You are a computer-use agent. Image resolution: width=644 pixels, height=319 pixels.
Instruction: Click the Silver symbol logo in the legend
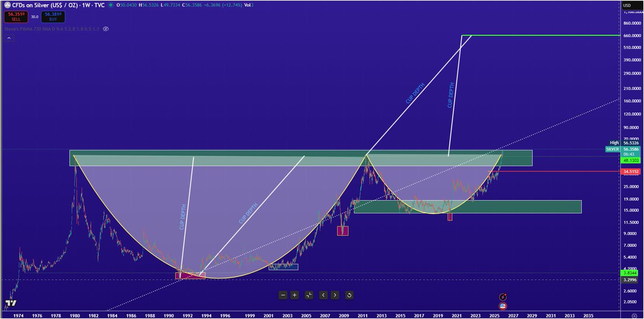pos(9,5)
